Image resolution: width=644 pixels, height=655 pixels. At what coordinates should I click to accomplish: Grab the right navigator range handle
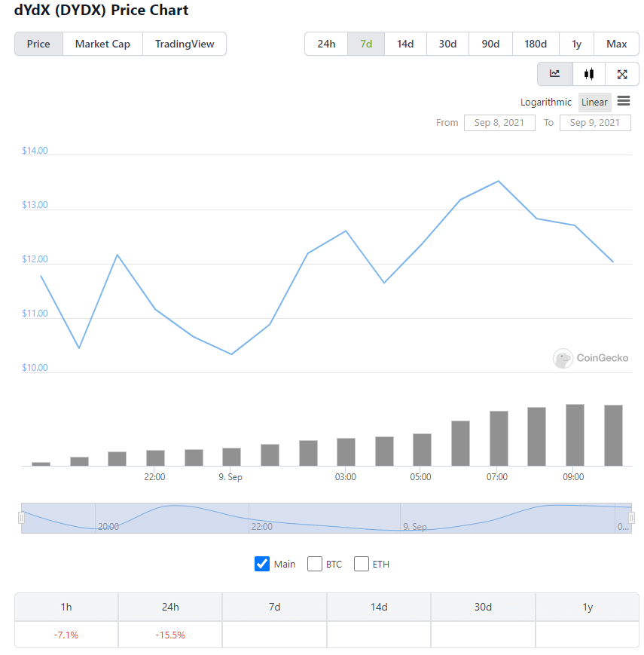pyautogui.click(x=631, y=518)
